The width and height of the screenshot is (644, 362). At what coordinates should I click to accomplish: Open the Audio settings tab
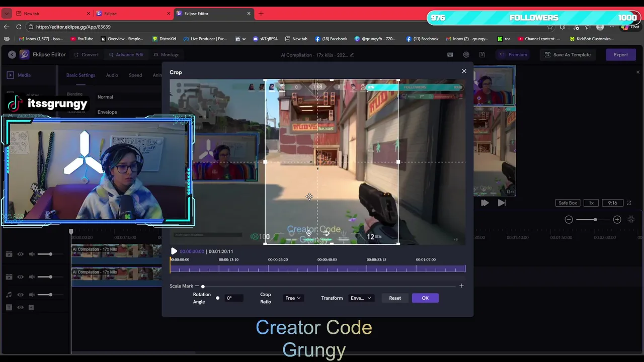112,75
